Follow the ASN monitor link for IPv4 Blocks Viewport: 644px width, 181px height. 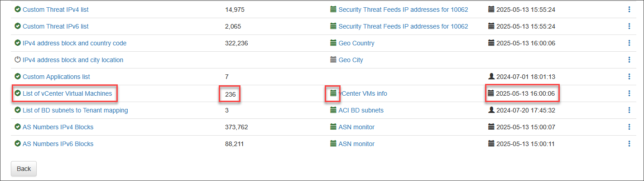coord(356,127)
